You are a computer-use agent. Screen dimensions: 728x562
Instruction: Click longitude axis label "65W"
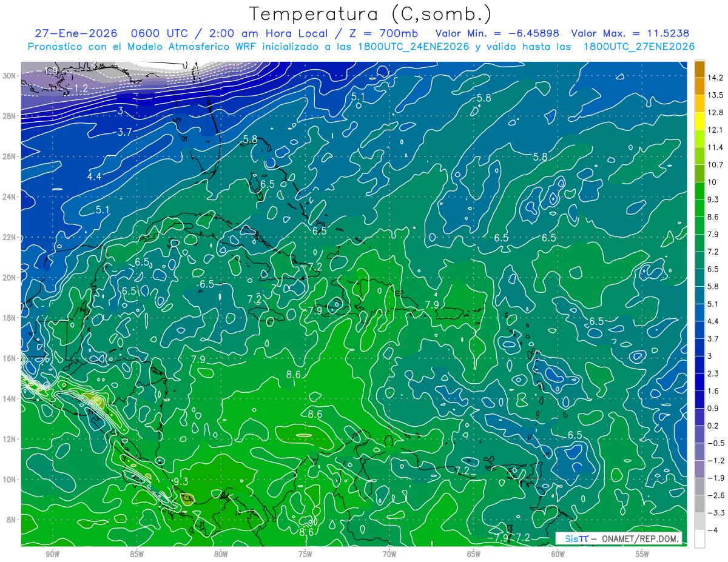[474, 554]
